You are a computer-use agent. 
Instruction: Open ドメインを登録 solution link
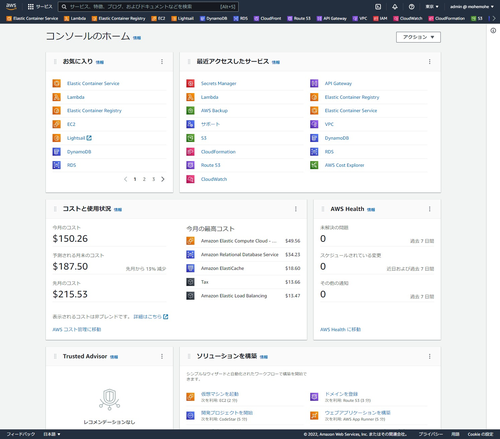pyautogui.click(x=341, y=394)
